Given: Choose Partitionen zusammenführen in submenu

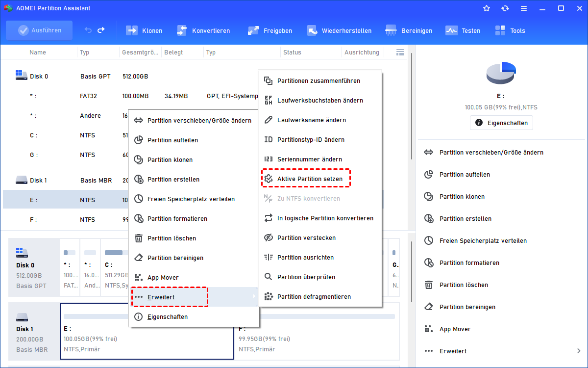Looking at the screenshot, I should coord(320,81).
